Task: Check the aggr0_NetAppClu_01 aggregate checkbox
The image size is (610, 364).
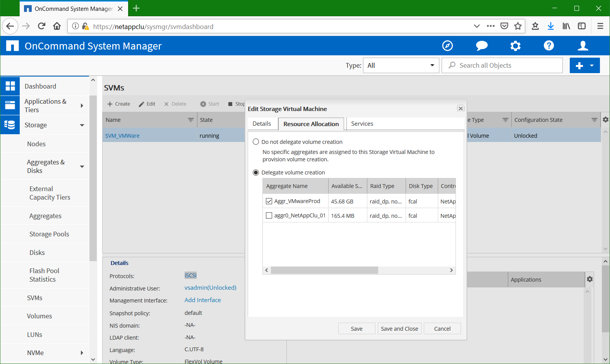Action: [x=269, y=215]
